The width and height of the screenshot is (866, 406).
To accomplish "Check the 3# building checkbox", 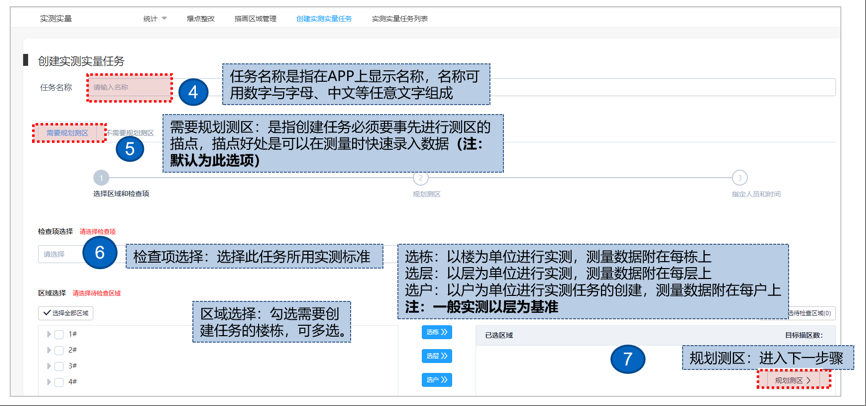I will pyautogui.click(x=59, y=366).
